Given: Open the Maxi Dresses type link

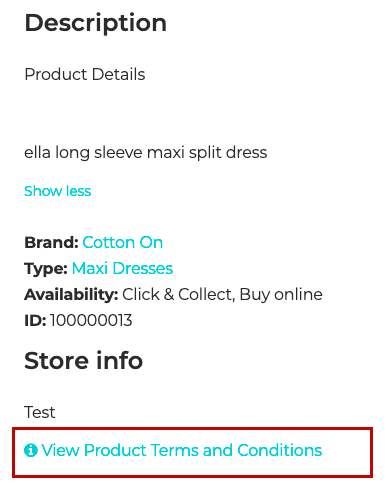Looking at the screenshot, I should tap(122, 268).
